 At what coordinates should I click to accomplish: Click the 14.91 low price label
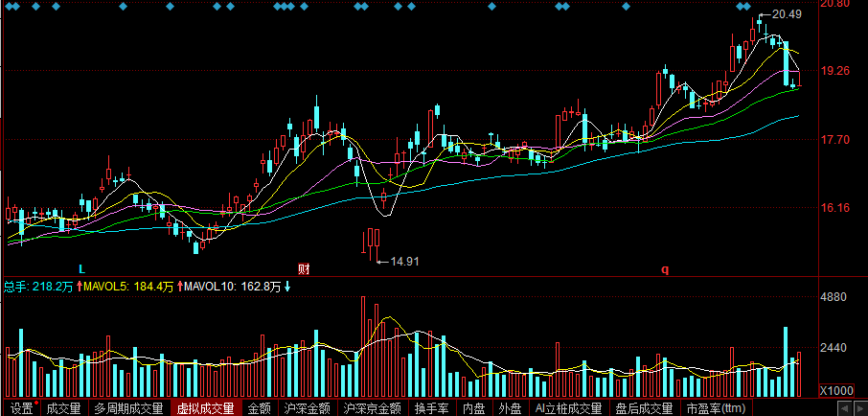404,262
